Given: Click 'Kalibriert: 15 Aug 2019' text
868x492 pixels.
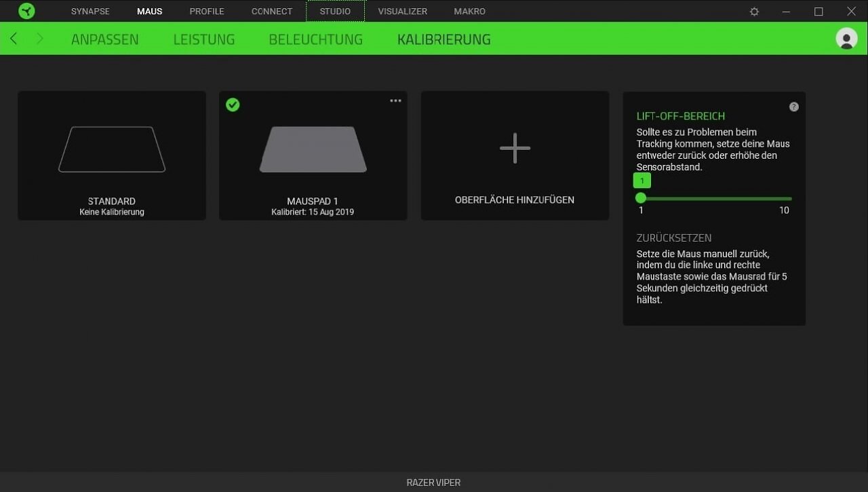Looking at the screenshot, I should 313,212.
